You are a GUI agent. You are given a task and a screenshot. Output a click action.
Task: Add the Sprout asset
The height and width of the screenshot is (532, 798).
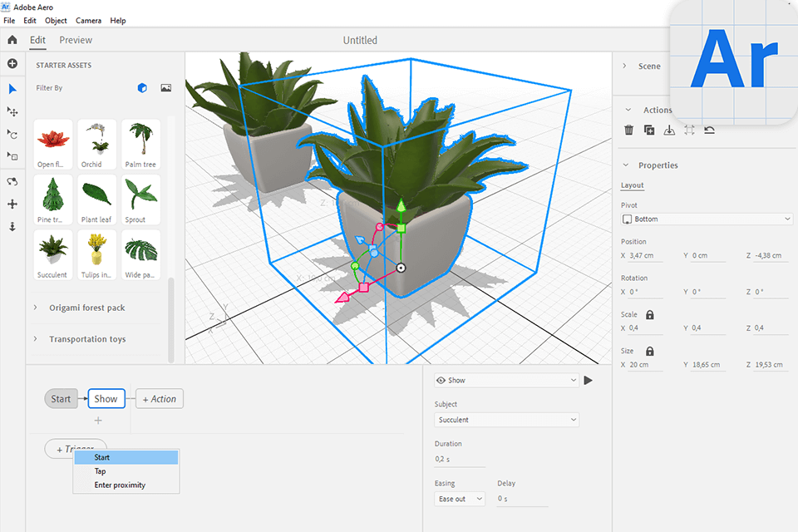click(x=141, y=199)
